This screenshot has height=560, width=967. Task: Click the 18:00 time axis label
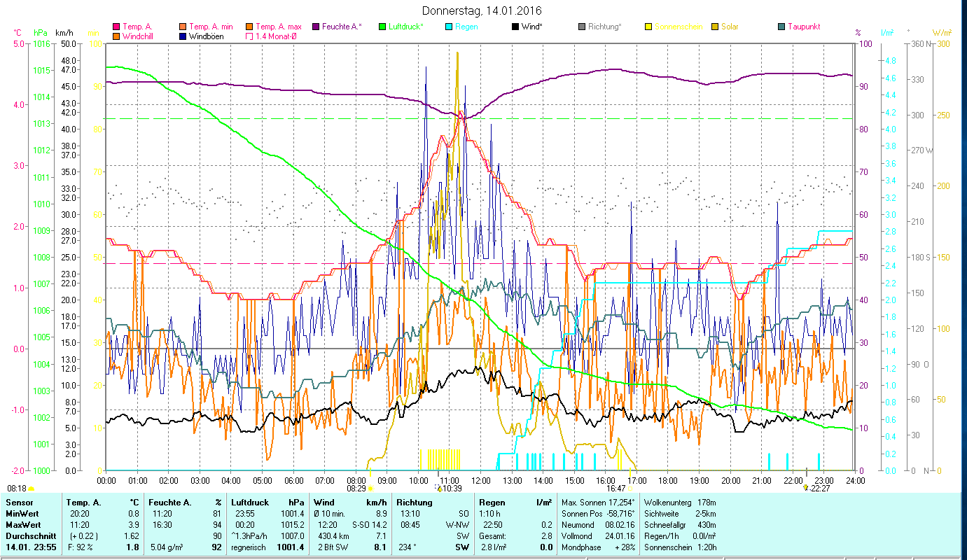(668, 480)
